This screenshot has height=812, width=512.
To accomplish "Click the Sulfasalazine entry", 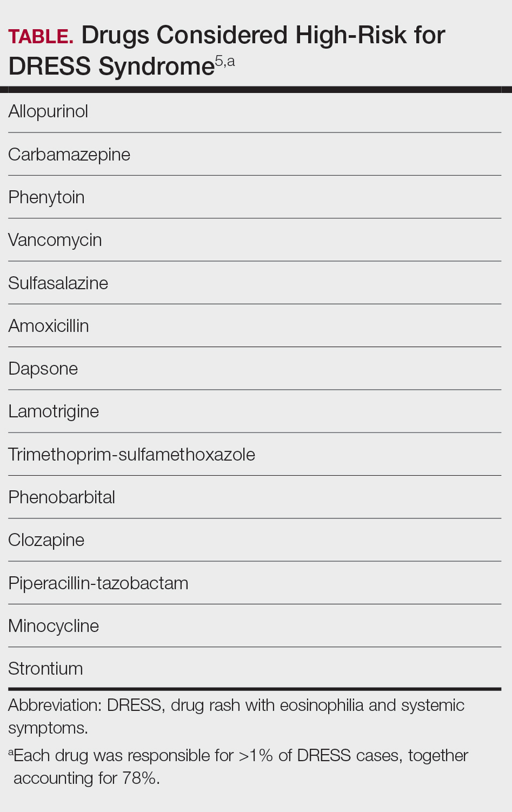I will (58, 283).
